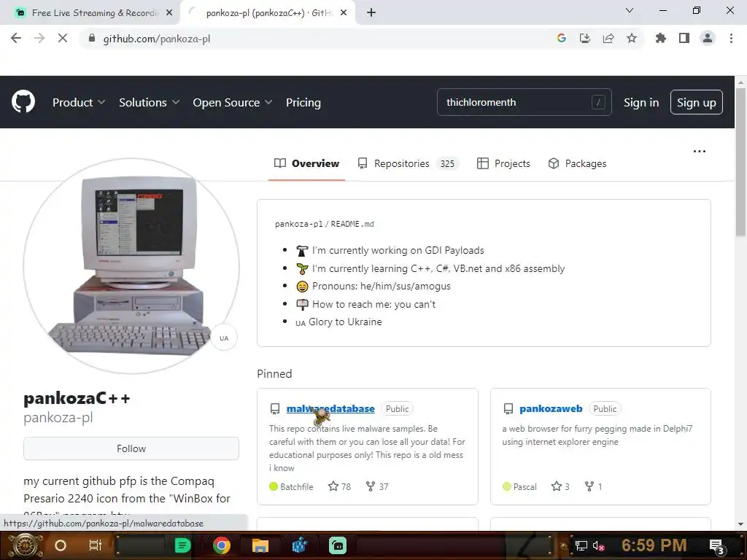Click the 6:59 PM clock
747x560 pixels.
click(x=654, y=545)
